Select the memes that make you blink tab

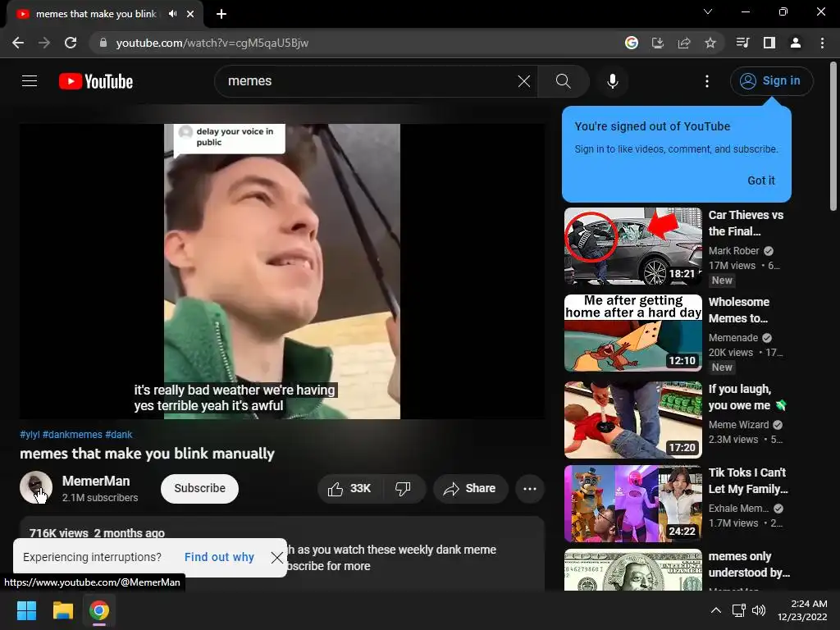pyautogui.click(x=104, y=14)
